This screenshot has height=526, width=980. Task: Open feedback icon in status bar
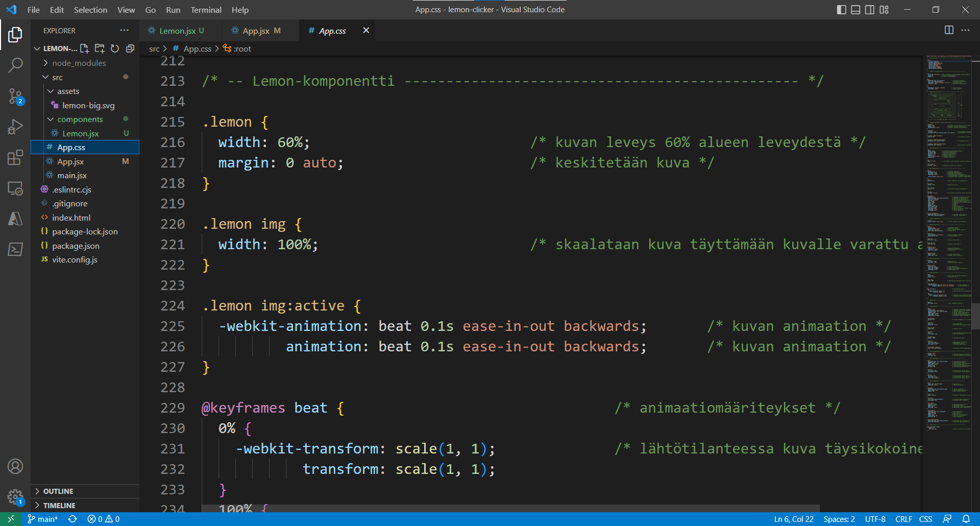(947, 519)
